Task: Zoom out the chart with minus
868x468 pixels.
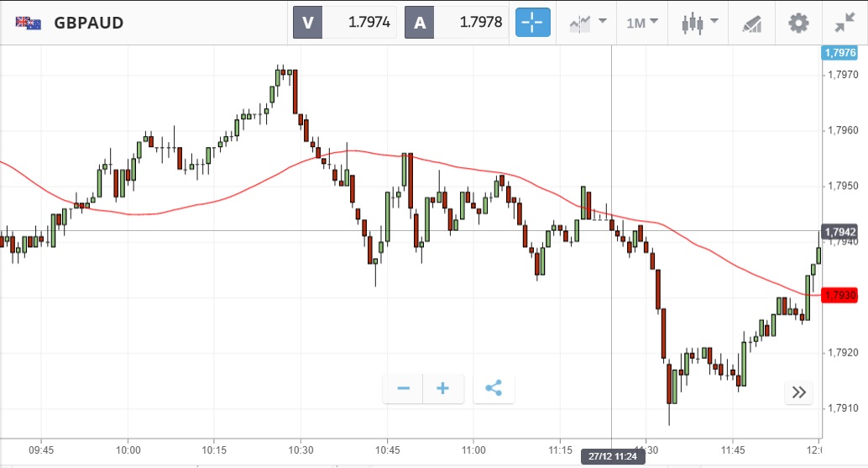Action: pyautogui.click(x=403, y=388)
